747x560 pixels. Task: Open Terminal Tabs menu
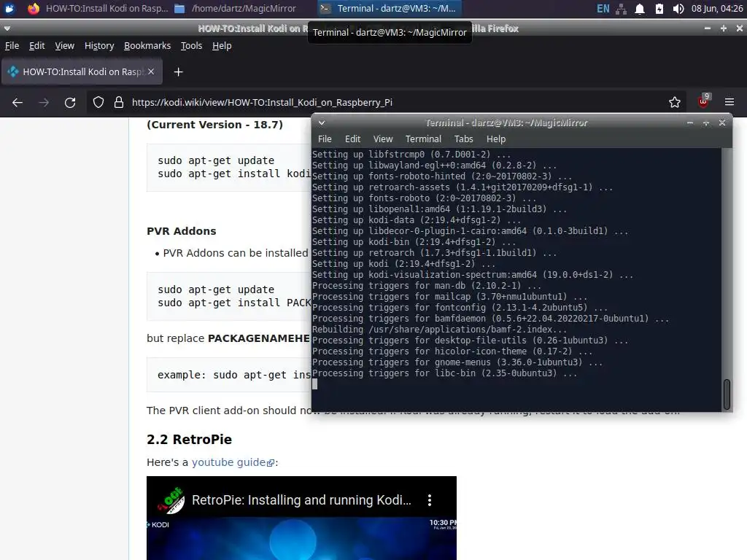463,139
